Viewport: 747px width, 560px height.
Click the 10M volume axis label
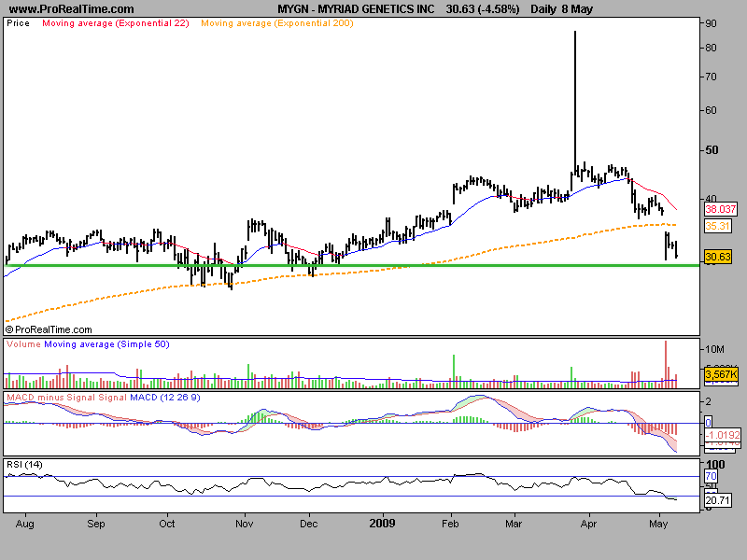click(x=714, y=349)
